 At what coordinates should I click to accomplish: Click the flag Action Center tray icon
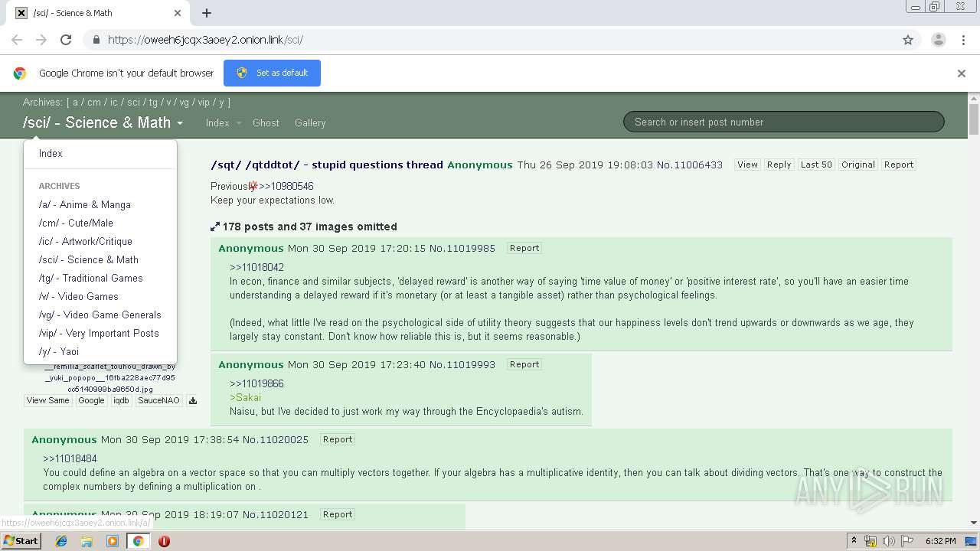905,541
